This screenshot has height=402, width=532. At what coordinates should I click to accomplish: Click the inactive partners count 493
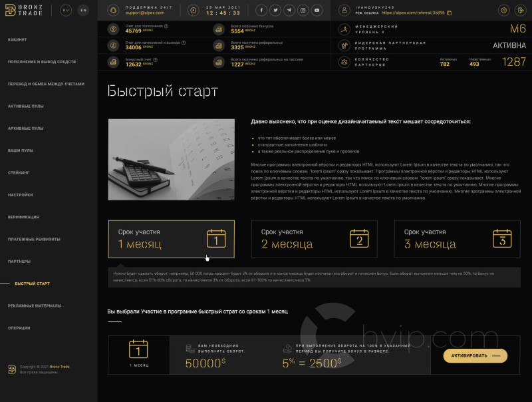tap(474, 64)
